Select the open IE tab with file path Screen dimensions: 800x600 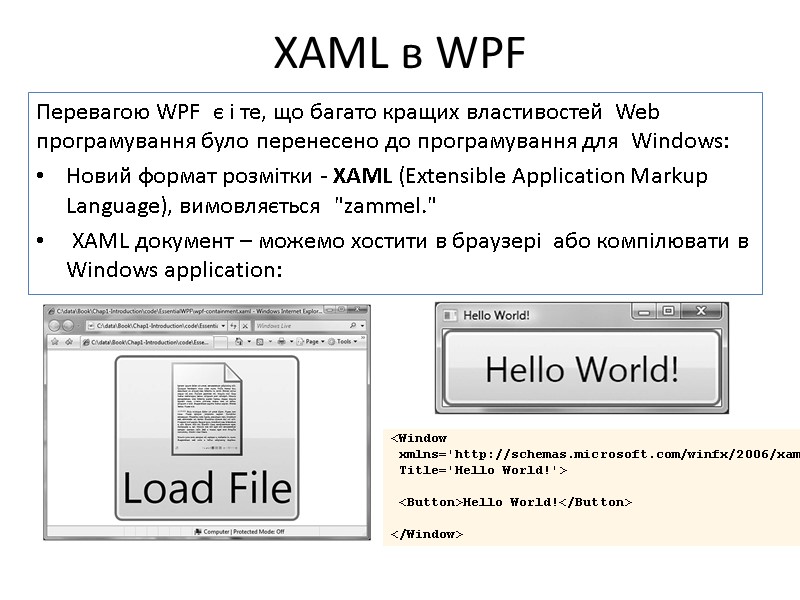[x=147, y=342]
